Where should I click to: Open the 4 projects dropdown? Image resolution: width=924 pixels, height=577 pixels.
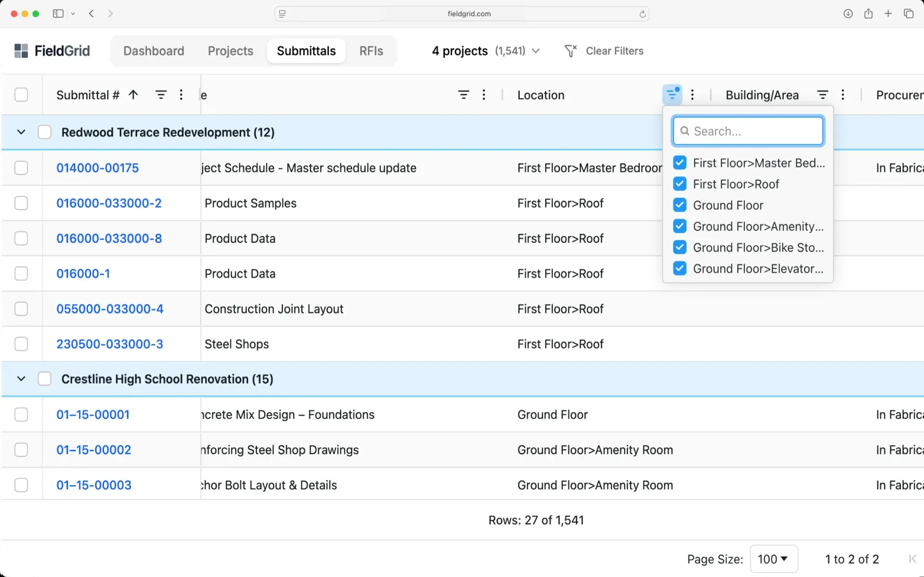[486, 51]
